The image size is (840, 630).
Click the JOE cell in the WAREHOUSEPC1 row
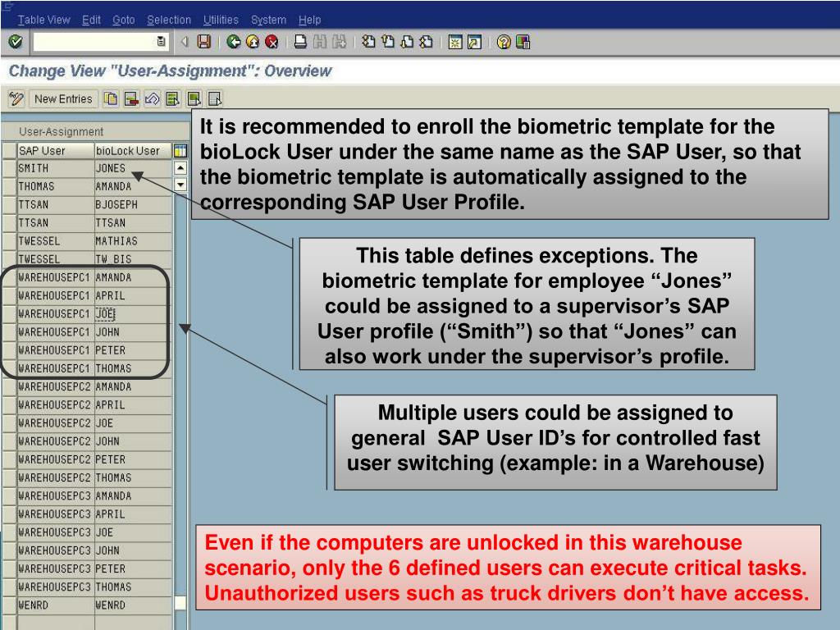tap(133, 314)
